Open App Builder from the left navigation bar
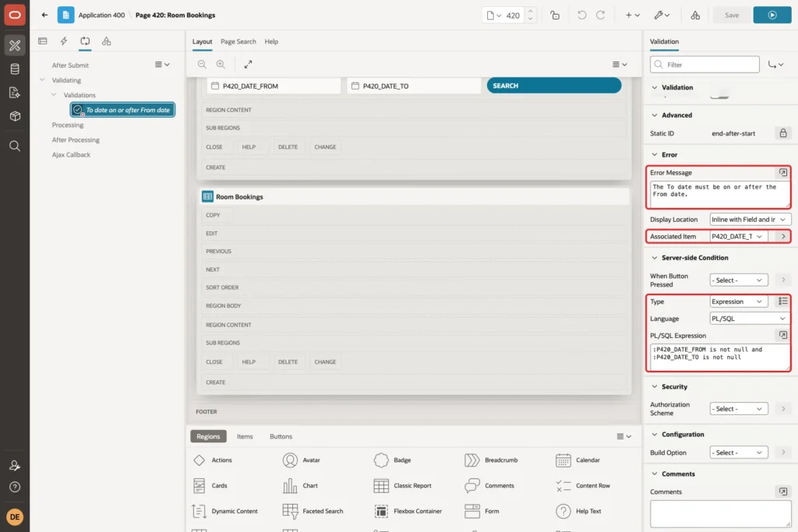798x532 pixels. [15, 45]
